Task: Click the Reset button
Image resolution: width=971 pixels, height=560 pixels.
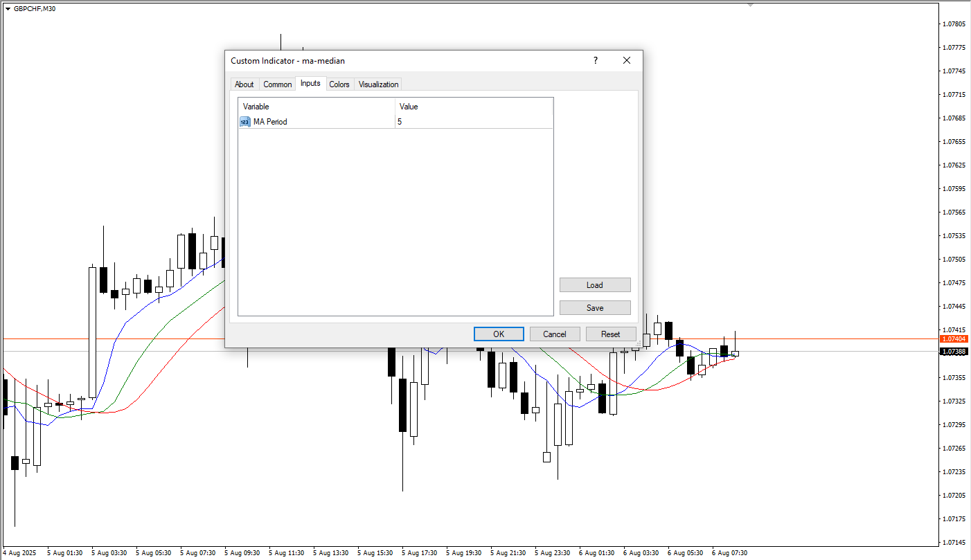Action: tap(611, 334)
